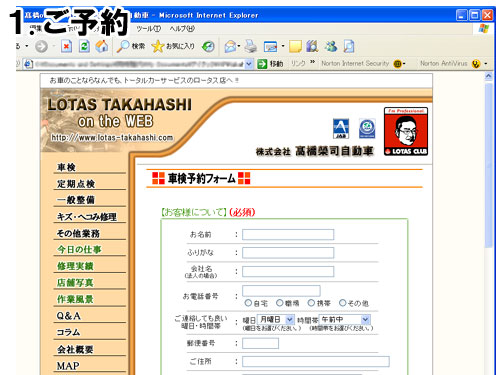Image resolution: width=500 pixels, height=375 pixels.
Task: Open the History icon in toolbar
Action: [x=208, y=46]
